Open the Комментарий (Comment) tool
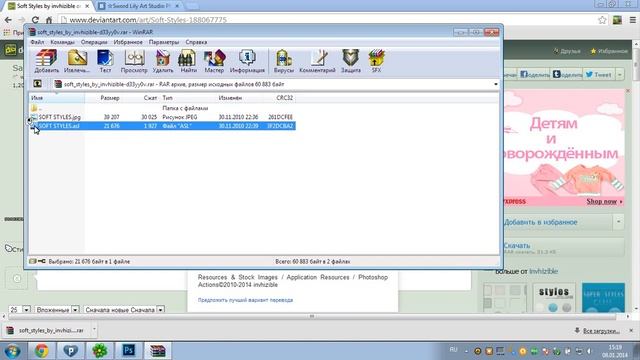This screenshot has width=640, height=360. 318,61
